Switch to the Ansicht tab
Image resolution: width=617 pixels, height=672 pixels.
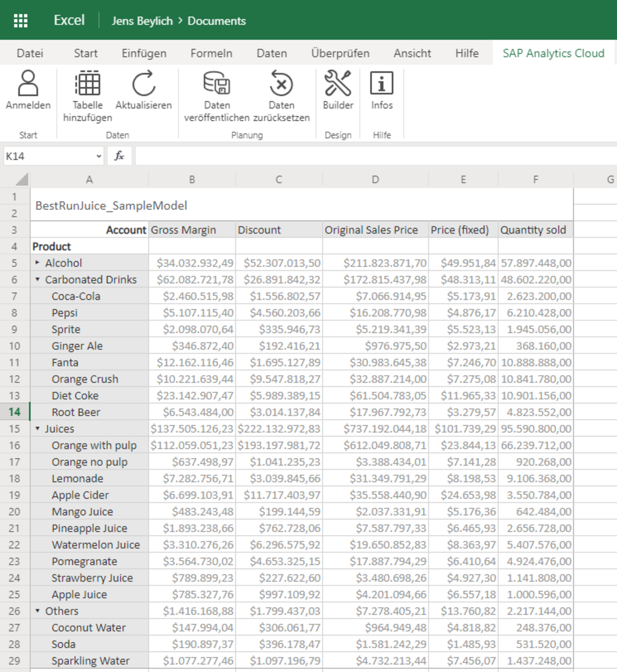pyautogui.click(x=412, y=53)
